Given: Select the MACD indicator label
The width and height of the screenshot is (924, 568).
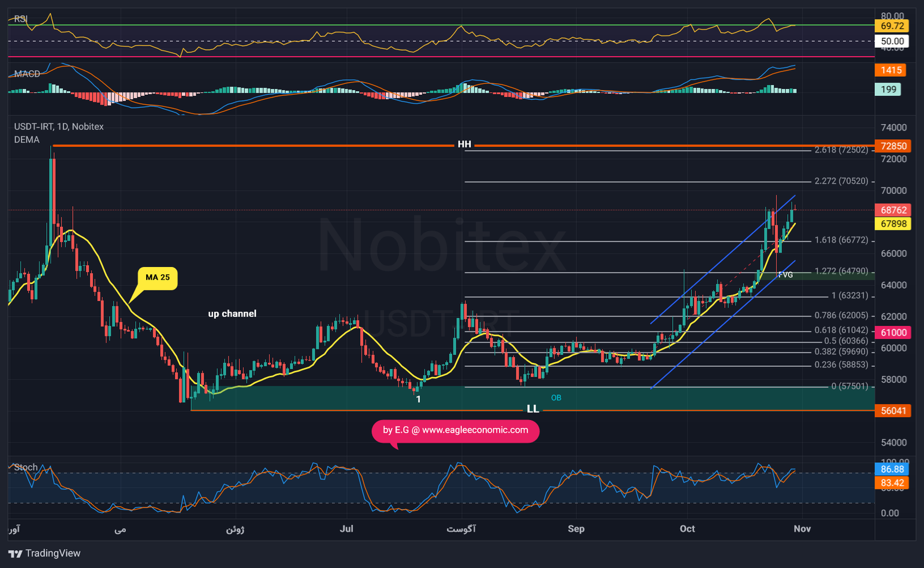Looking at the screenshot, I should coord(27,74).
